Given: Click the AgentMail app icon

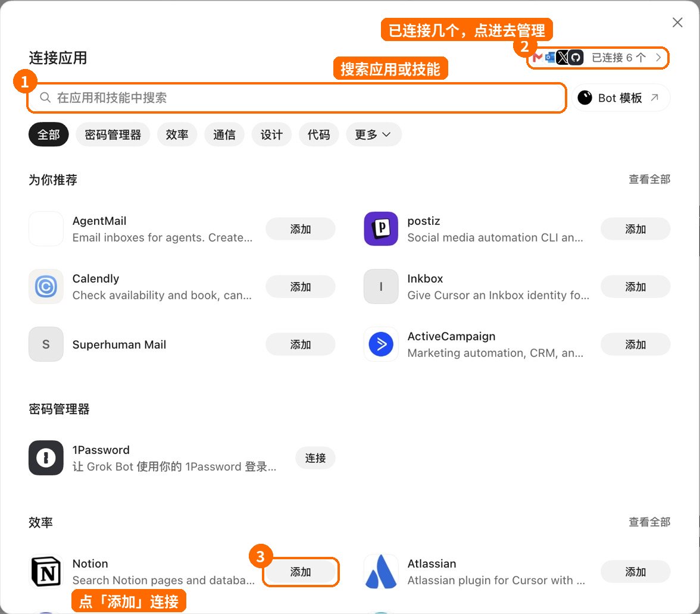Looking at the screenshot, I should (x=46, y=229).
